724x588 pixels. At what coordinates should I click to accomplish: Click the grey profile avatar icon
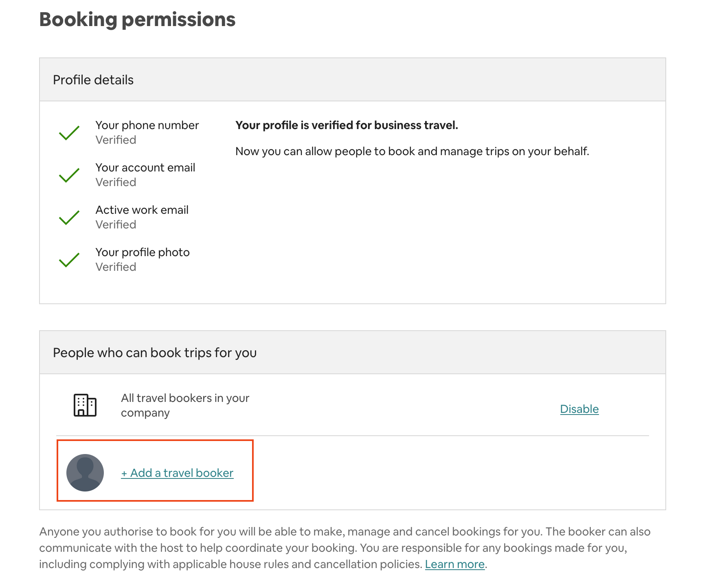coord(85,472)
